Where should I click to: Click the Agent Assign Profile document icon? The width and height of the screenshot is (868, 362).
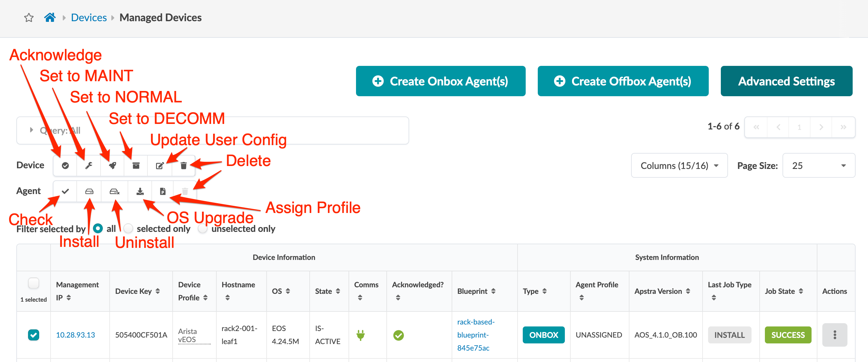click(163, 191)
